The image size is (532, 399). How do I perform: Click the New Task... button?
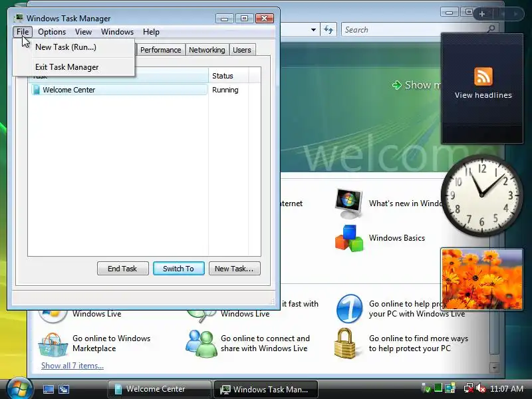point(235,269)
